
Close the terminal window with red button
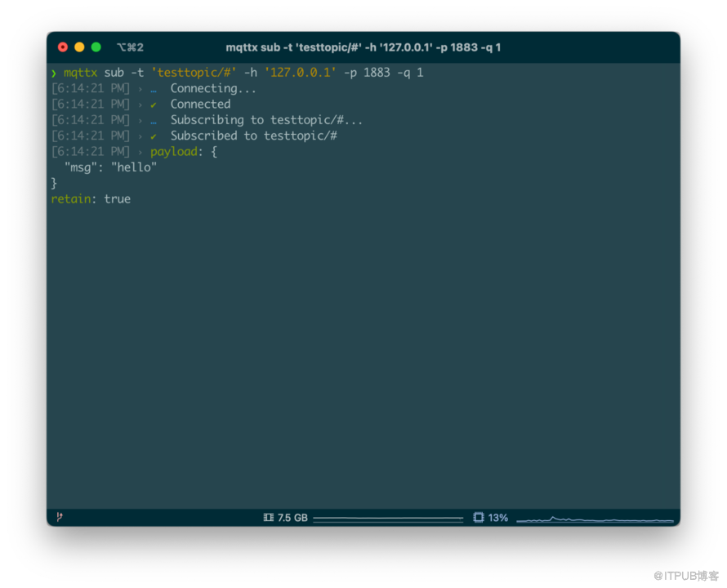pyautogui.click(x=63, y=47)
